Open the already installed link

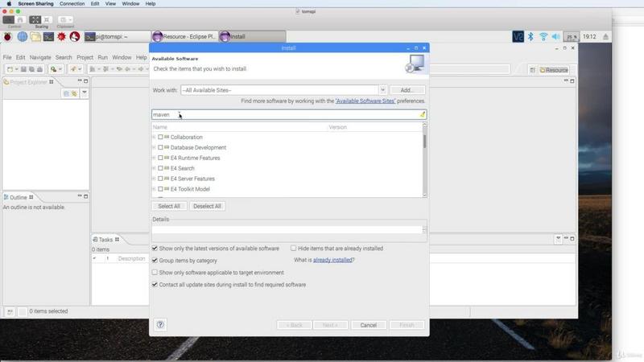[x=332, y=260]
